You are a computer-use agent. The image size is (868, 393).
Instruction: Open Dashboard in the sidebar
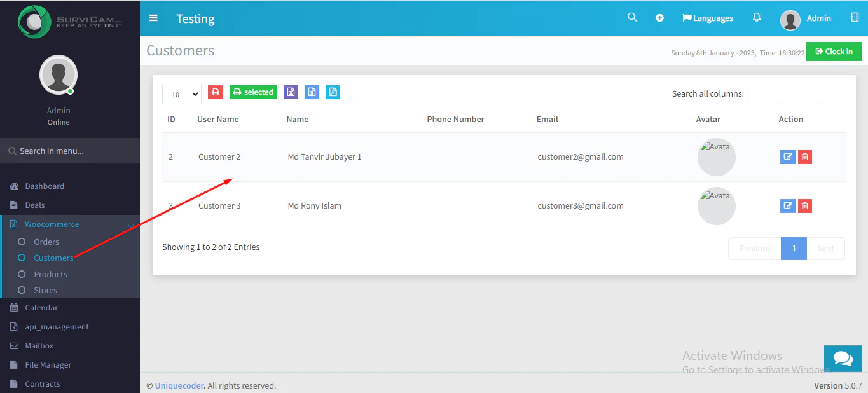pyautogui.click(x=45, y=186)
